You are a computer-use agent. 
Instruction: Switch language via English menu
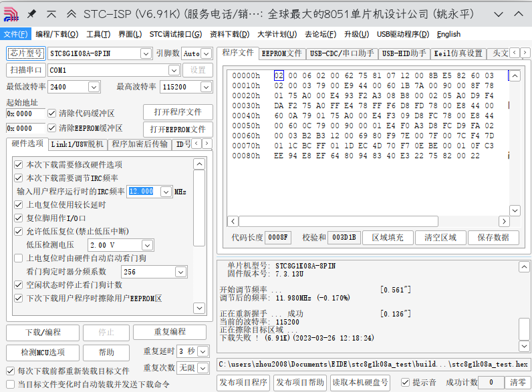pyautogui.click(x=448, y=34)
